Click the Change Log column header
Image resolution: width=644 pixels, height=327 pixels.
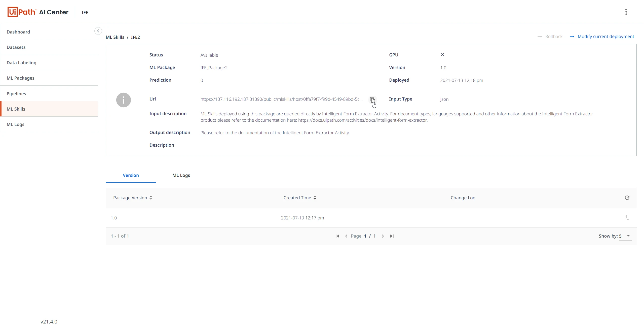click(x=463, y=198)
